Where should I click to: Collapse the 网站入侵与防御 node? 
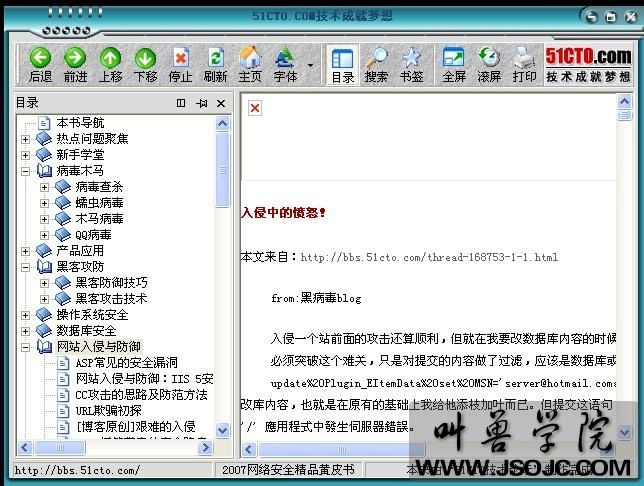[25, 347]
